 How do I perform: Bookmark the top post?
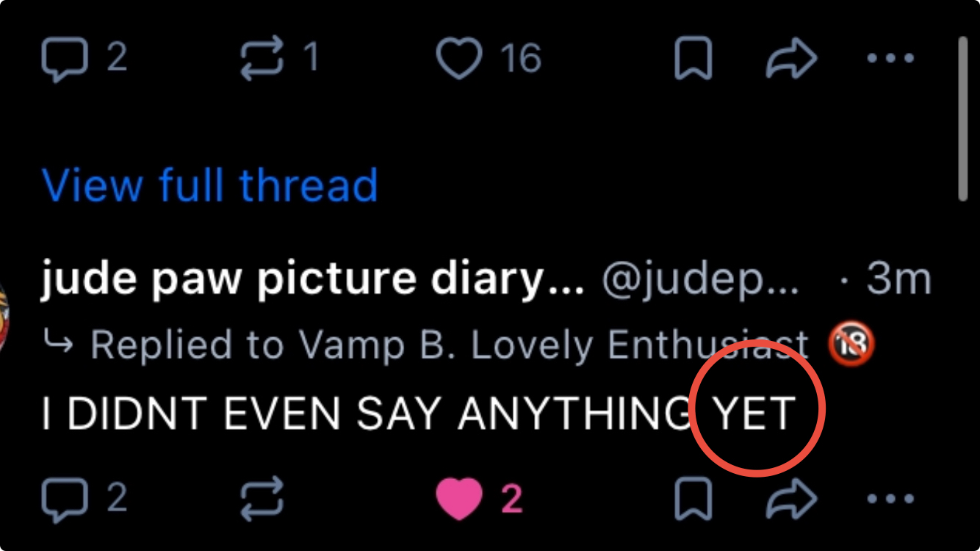point(693,59)
